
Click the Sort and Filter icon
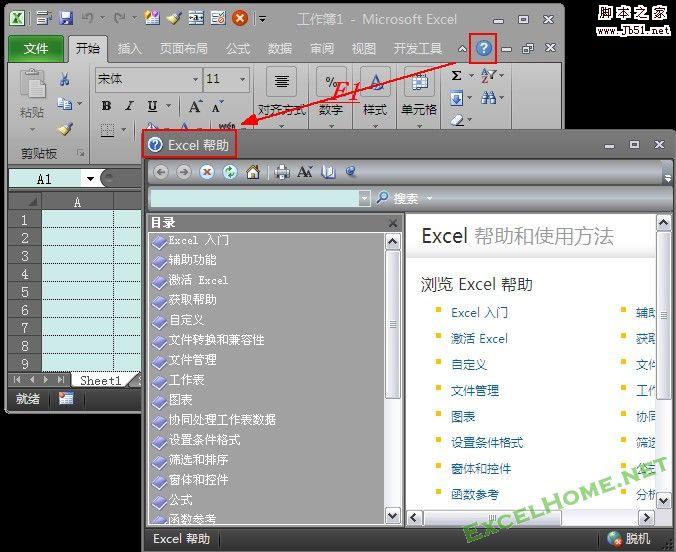point(488,75)
